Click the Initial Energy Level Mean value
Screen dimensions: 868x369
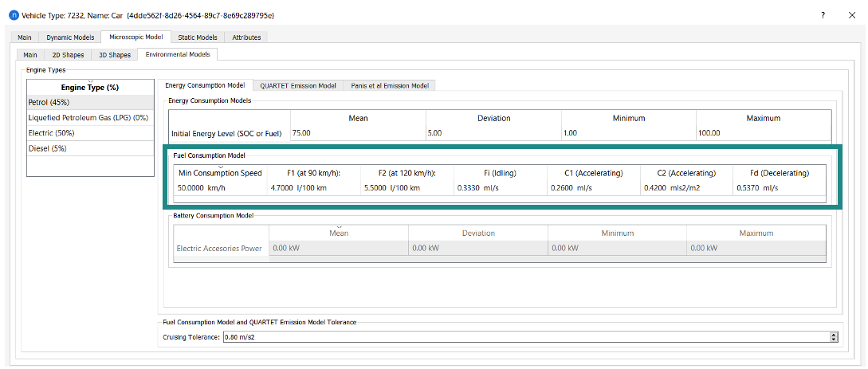[x=358, y=133]
